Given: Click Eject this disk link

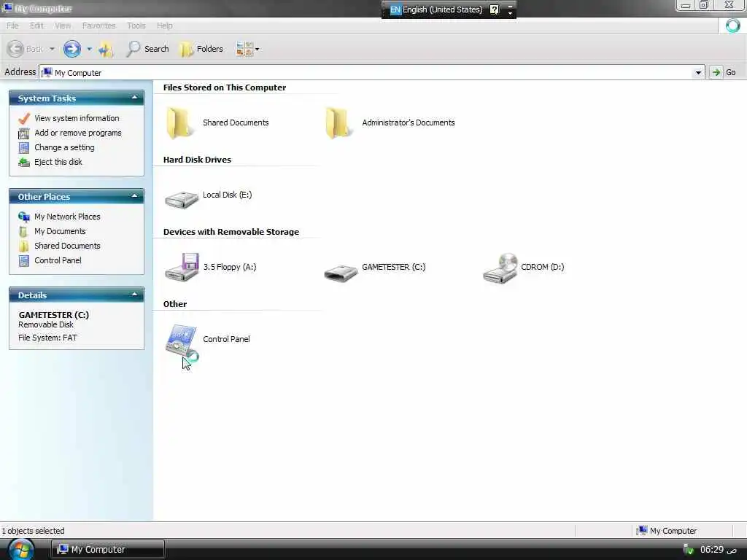Looking at the screenshot, I should [58, 162].
